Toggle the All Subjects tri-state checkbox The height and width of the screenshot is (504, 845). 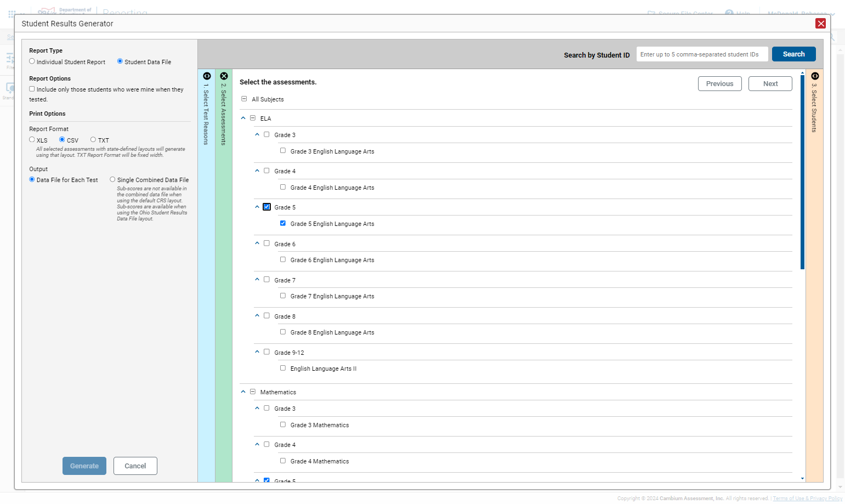(244, 99)
